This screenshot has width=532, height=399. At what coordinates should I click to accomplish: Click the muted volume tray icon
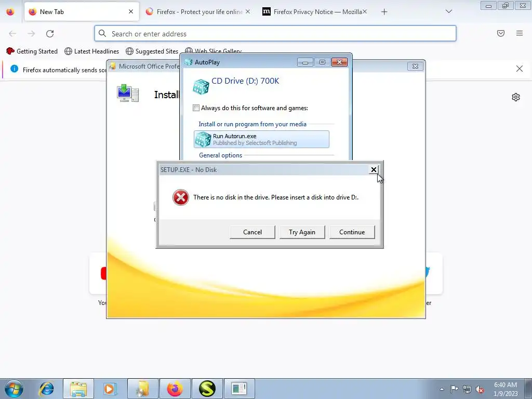click(x=480, y=389)
